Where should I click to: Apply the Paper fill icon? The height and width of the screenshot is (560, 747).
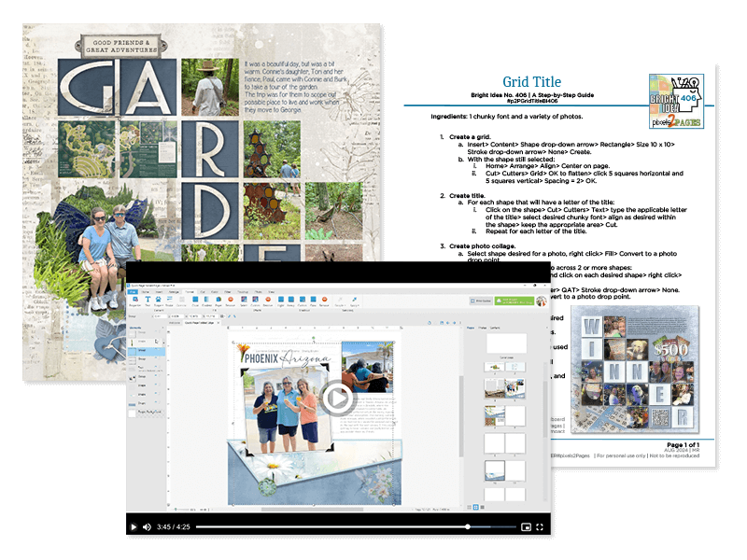pyautogui.click(x=218, y=301)
